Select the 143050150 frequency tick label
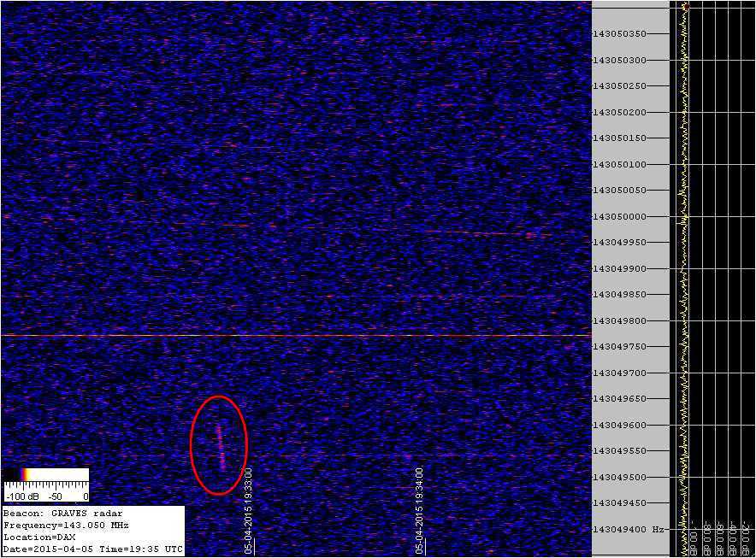 619,138
